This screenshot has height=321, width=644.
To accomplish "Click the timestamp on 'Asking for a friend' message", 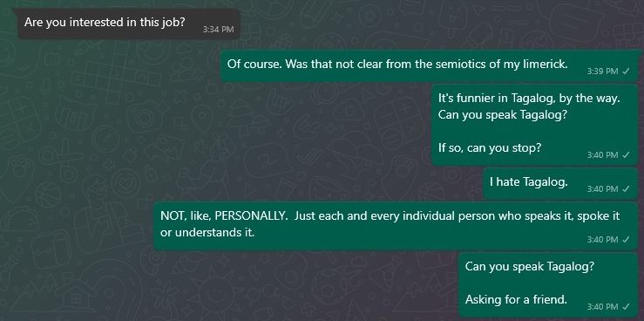I will pyautogui.click(x=602, y=307).
